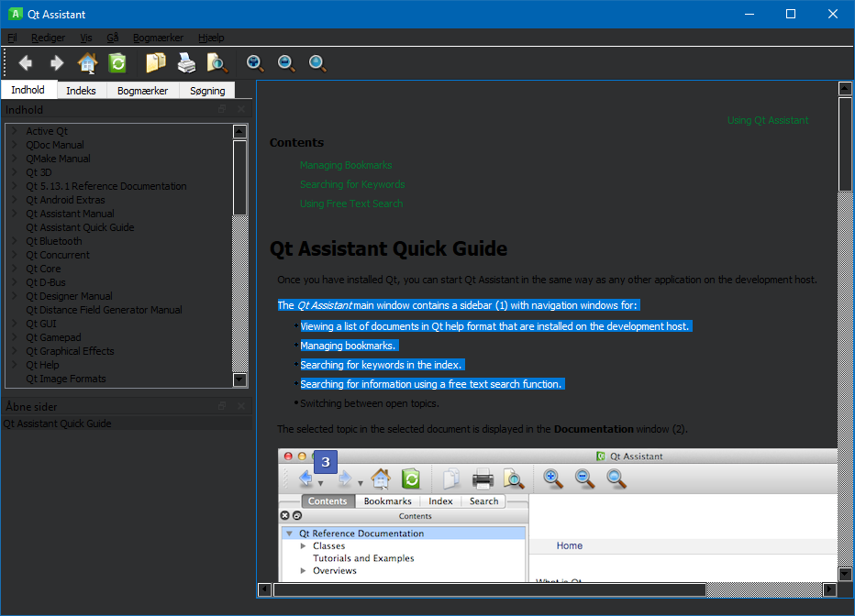The image size is (855, 616).
Task: Expand the QDoc Manual tree node
Action: click(15, 144)
